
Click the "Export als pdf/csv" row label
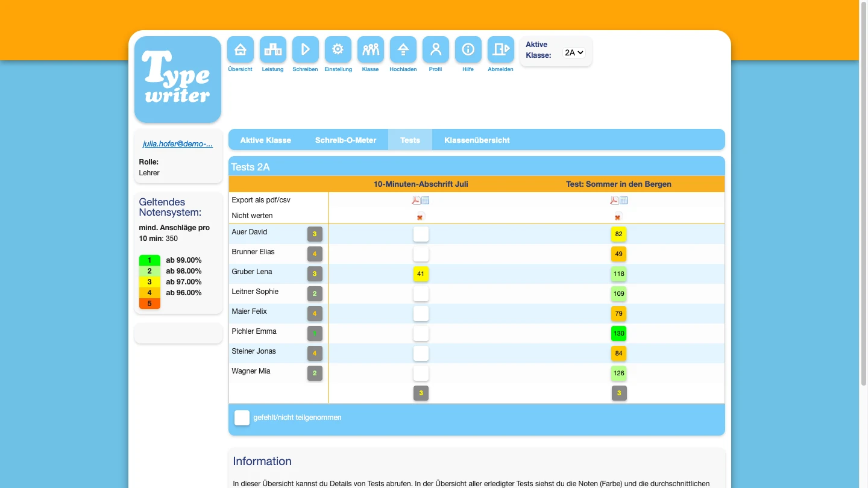(x=261, y=200)
